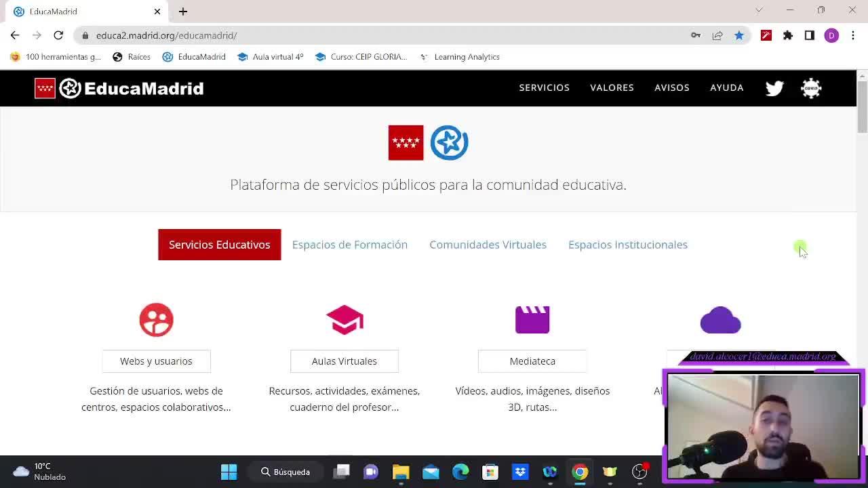Click the graduation cap Aulas Virtuales icon
The image size is (868, 488).
tap(344, 320)
